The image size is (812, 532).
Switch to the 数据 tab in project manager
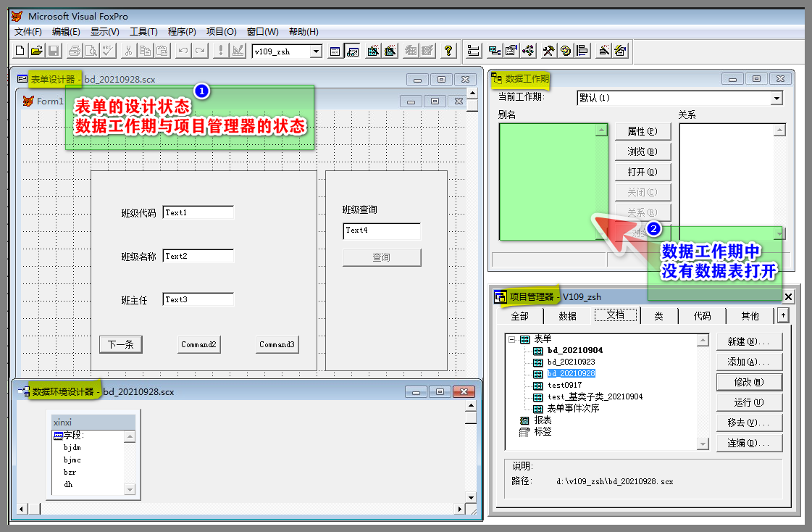click(x=568, y=316)
